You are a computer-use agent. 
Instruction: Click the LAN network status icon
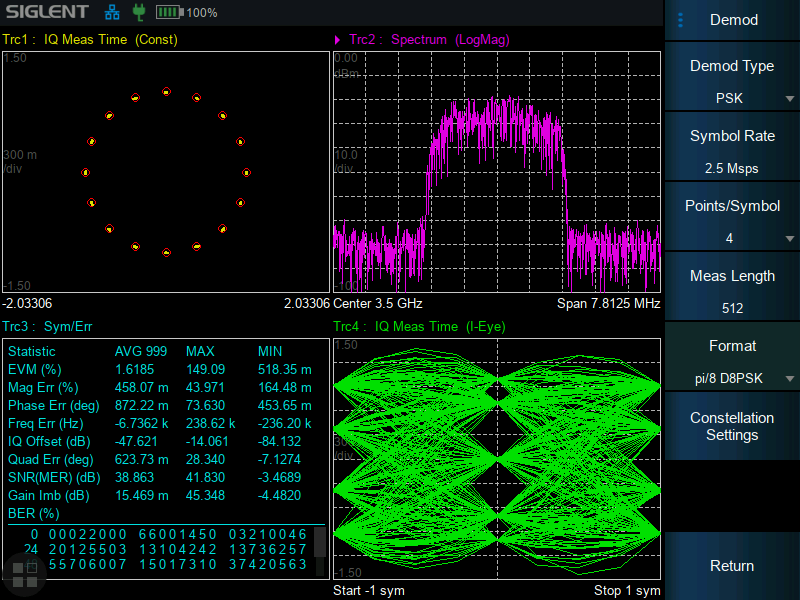(111, 13)
